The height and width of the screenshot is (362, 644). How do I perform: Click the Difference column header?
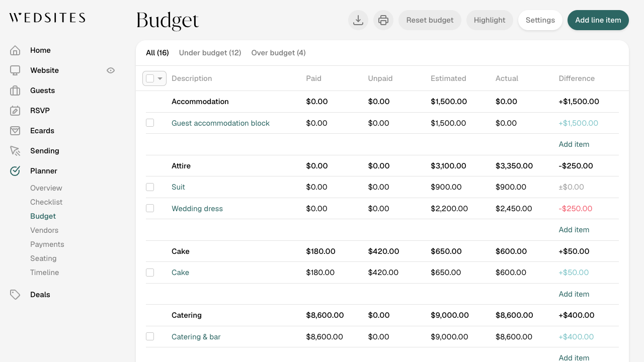point(577,78)
